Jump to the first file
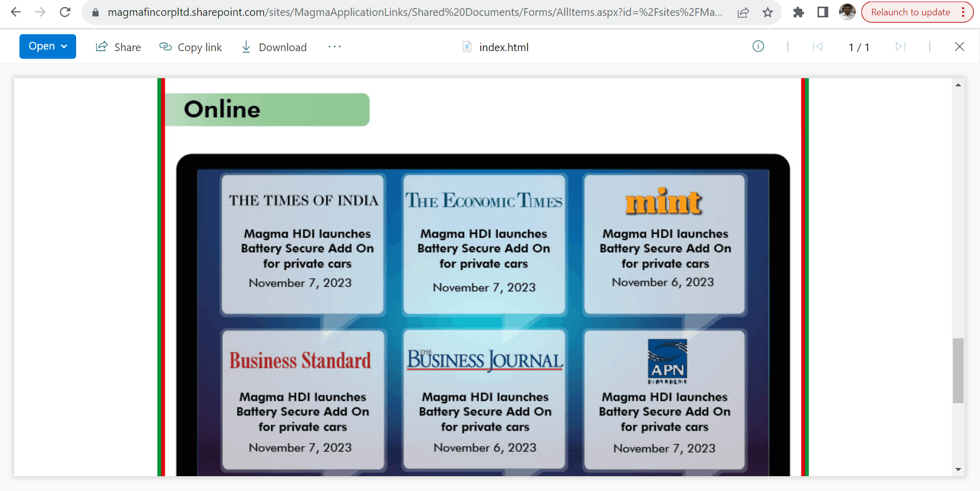Screen dimensions: 980x491 pyautogui.click(x=818, y=47)
